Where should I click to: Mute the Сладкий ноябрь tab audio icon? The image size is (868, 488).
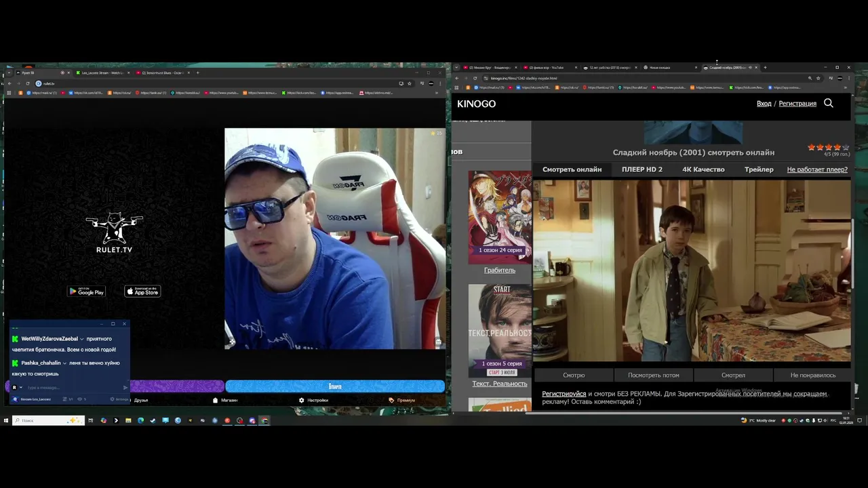click(x=750, y=67)
